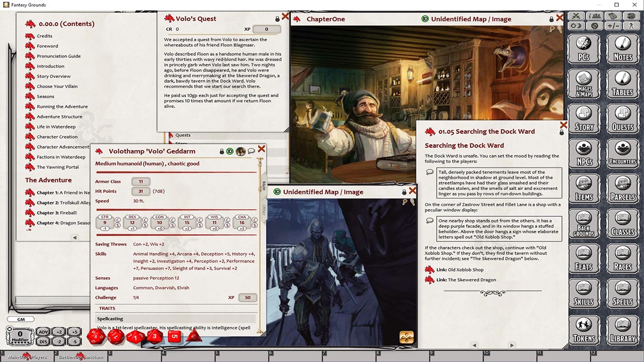644x362 pixels.
Task: Open the NPCs panel
Action: point(584,154)
